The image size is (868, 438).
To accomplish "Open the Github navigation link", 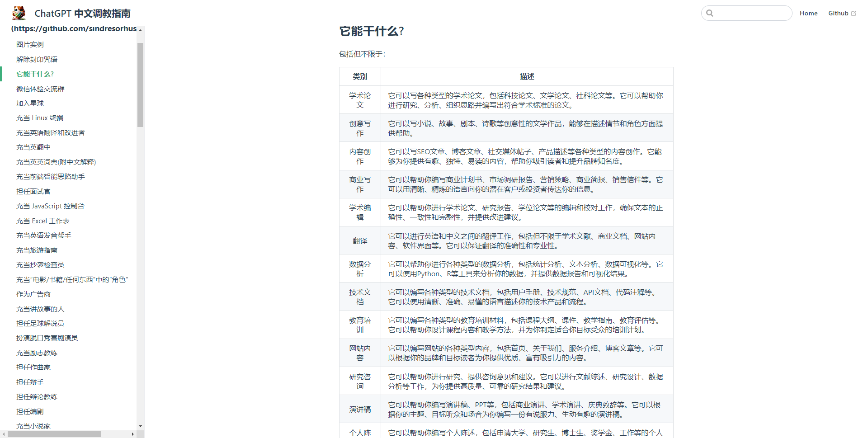I will (838, 13).
